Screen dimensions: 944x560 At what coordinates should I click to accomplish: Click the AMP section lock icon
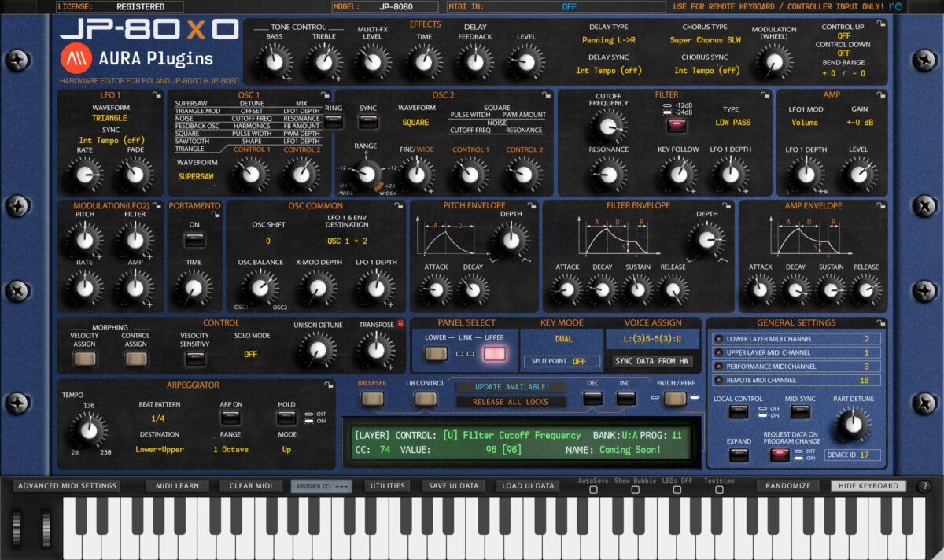coord(880,95)
